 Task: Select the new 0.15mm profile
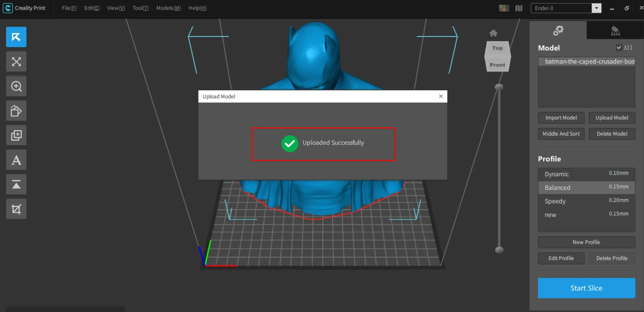pos(587,214)
